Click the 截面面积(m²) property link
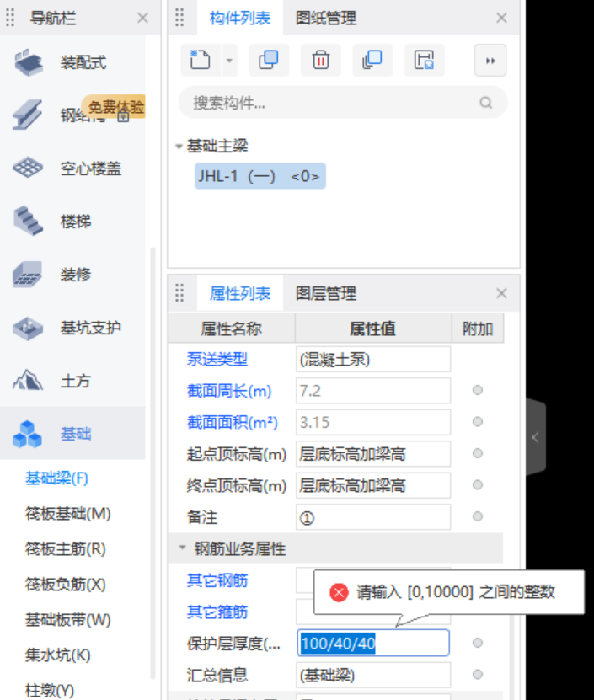The height and width of the screenshot is (700, 594). click(x=233, y=422)
